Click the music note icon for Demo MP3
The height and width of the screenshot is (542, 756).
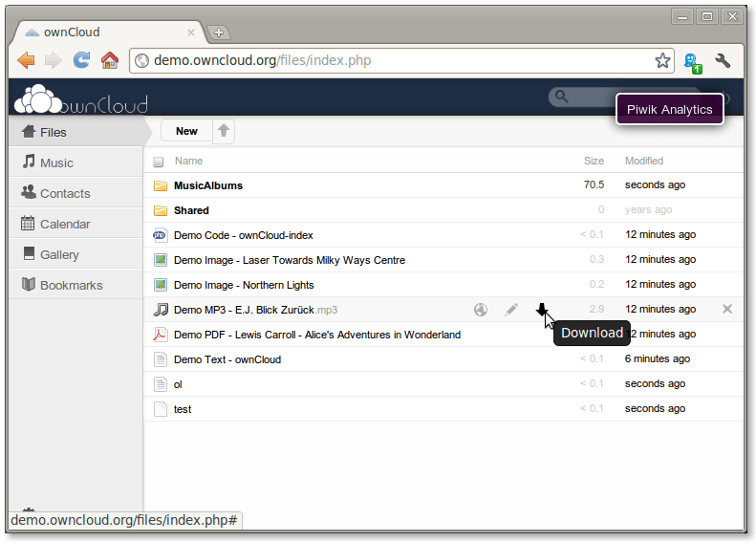(161, 310)
